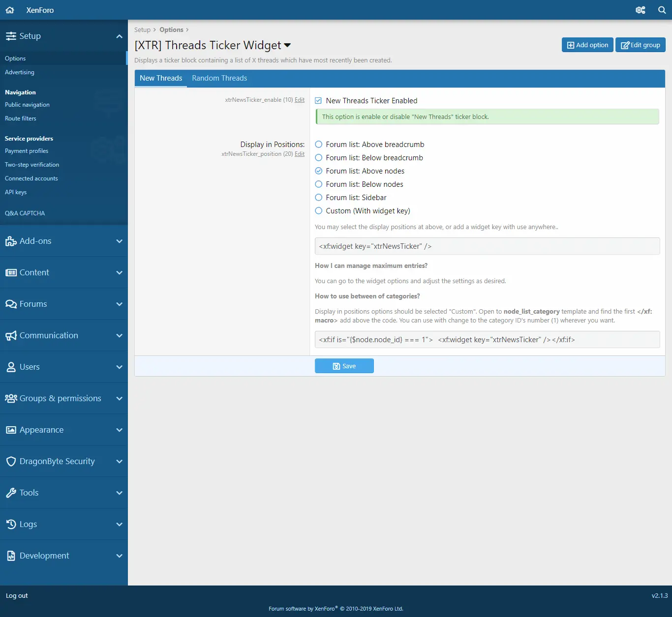The width and height of the screenshot is (672, 617).
Task: Click the Communication megaphone icon
Action: point(11,335)
